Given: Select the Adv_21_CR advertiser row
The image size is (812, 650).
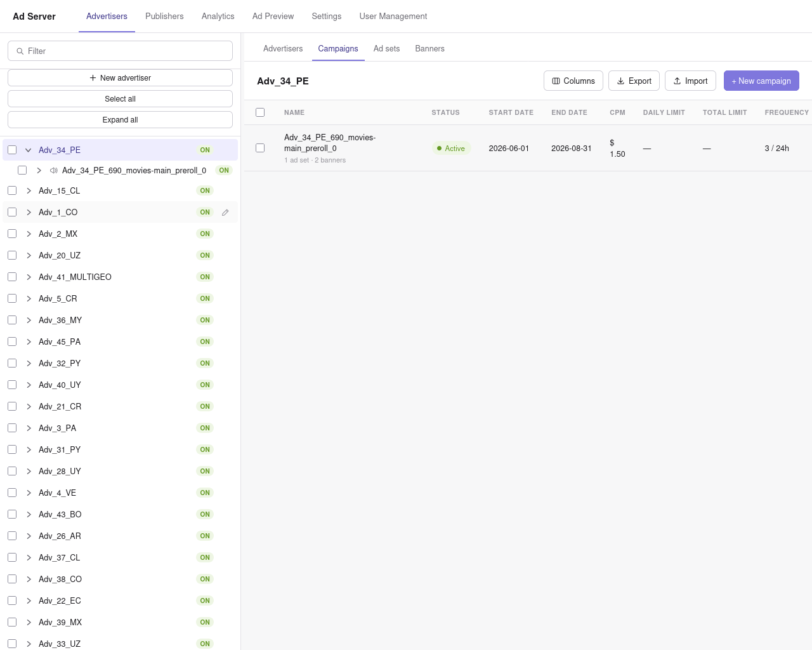Looking at the screenshot, I should (x=121, y=407).
